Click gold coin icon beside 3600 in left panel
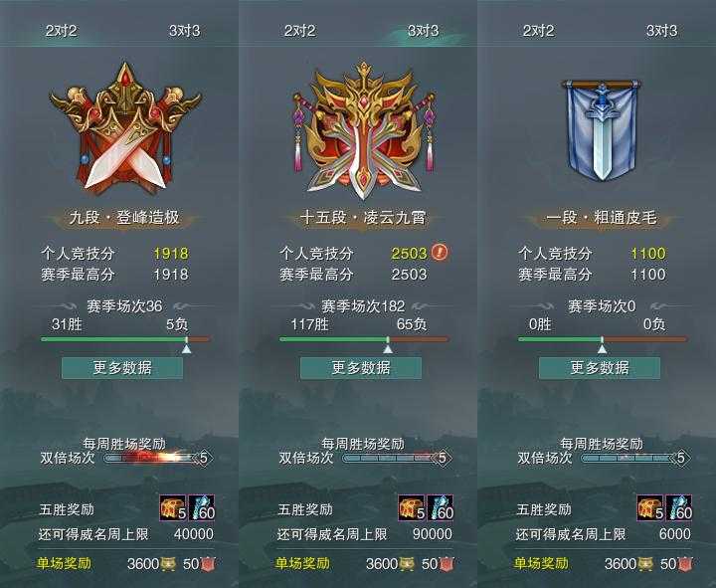716x588 pixels. click(168, 564)
